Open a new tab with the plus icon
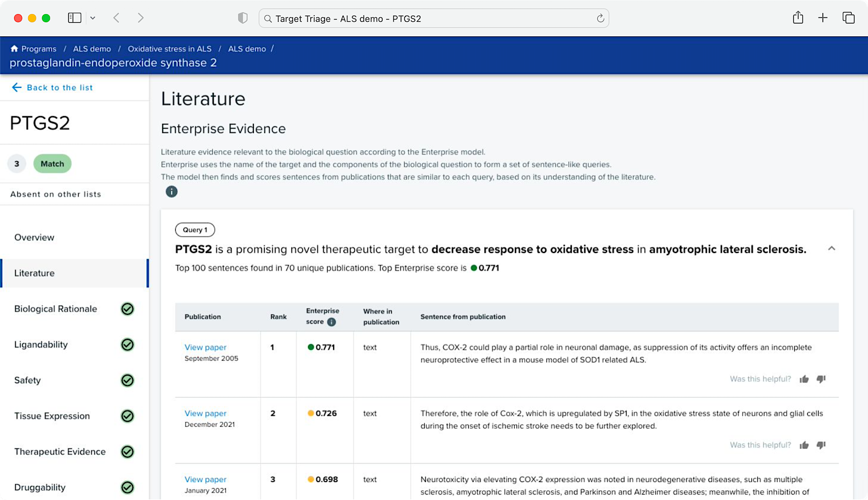 (823, 17)
